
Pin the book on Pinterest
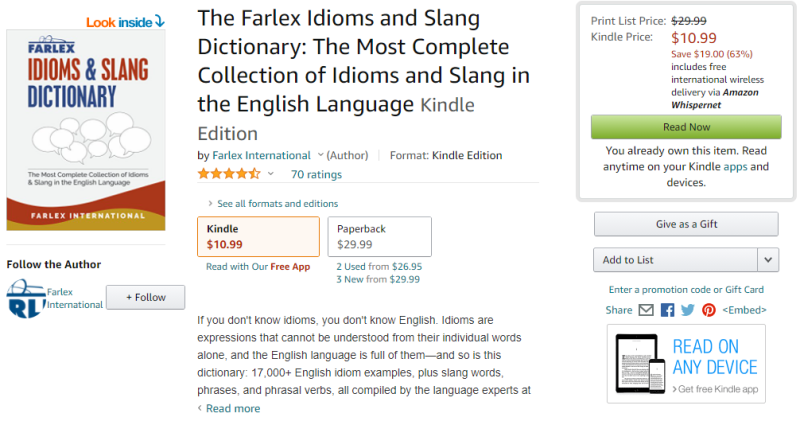coord(708,310)
